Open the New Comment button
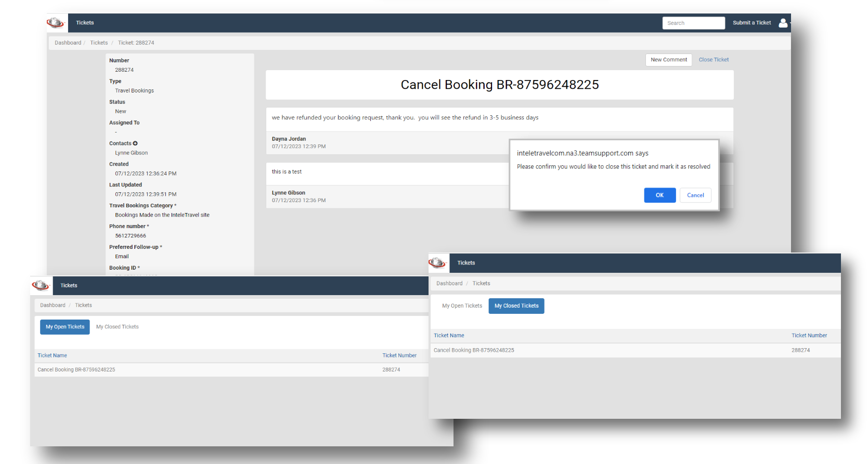868x464 pixels. (669, 60)
